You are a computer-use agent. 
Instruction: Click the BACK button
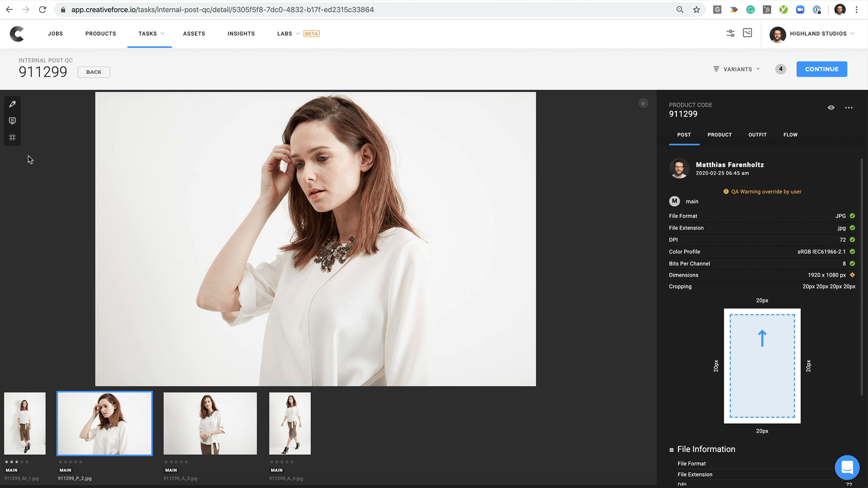tap(94, 72)
